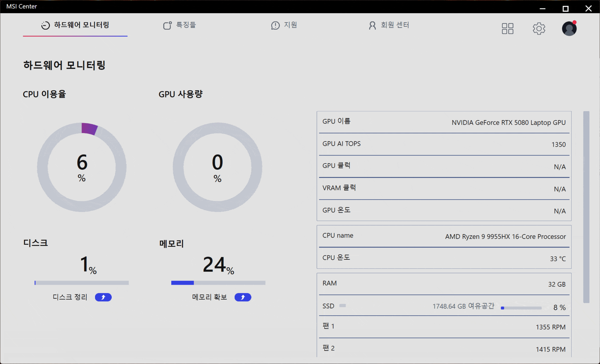Open the grid layout view icon
This screenshot has height=364, width=600.
[x=507, y=28]
